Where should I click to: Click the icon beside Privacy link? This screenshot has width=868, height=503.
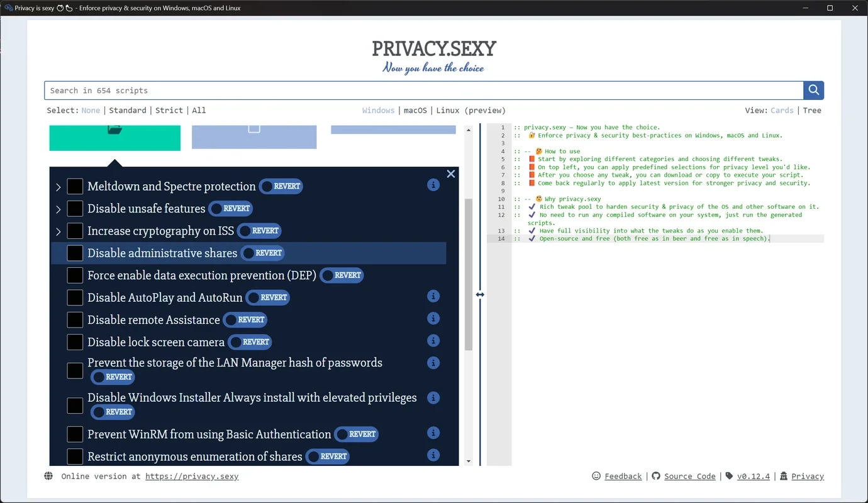click(x=784, y=476)
